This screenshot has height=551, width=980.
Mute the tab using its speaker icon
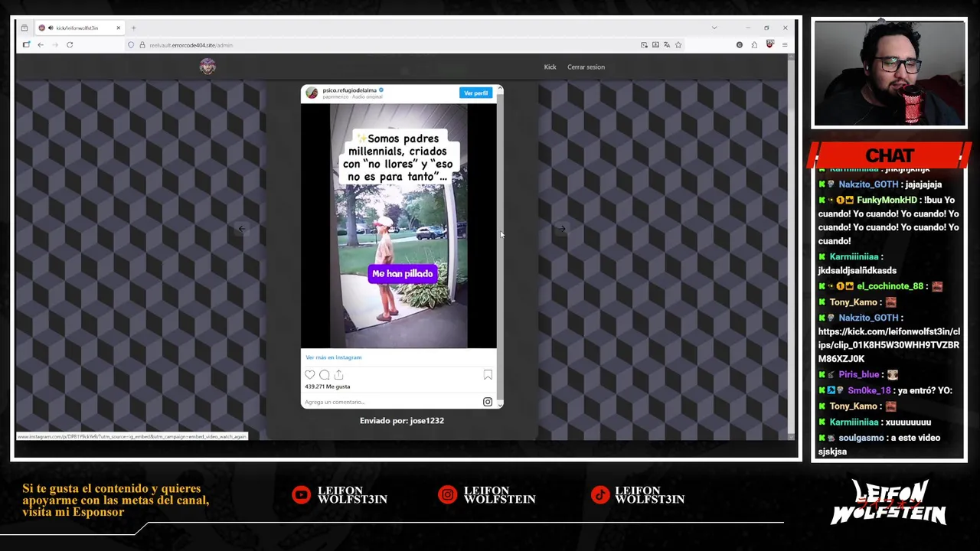(x=51, y=28)
